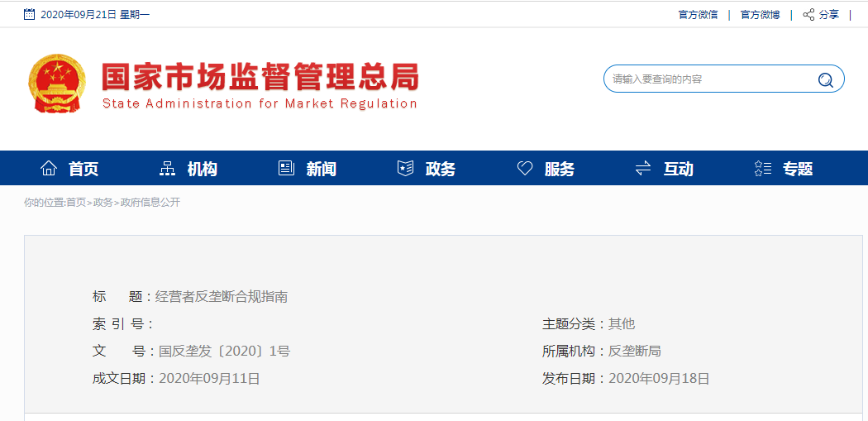Open the 机构 navigation menu
Screen dimensions: 868x421
202,169
